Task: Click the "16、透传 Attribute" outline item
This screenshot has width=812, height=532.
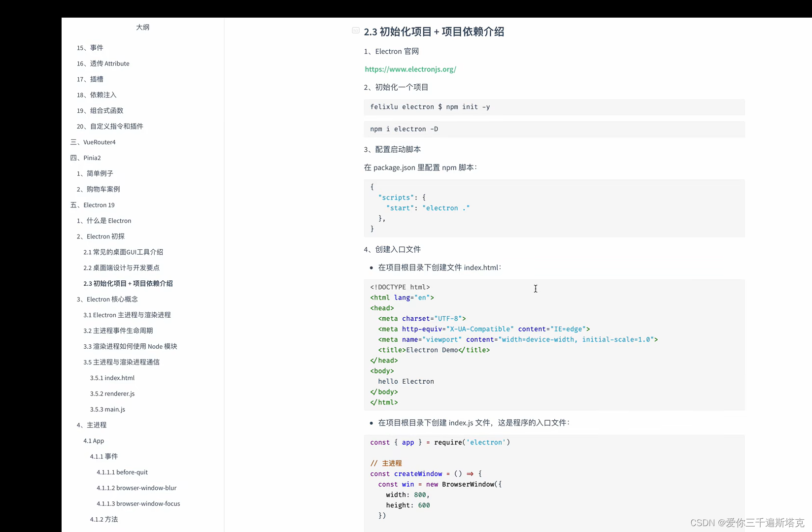Action: point(102,64)
